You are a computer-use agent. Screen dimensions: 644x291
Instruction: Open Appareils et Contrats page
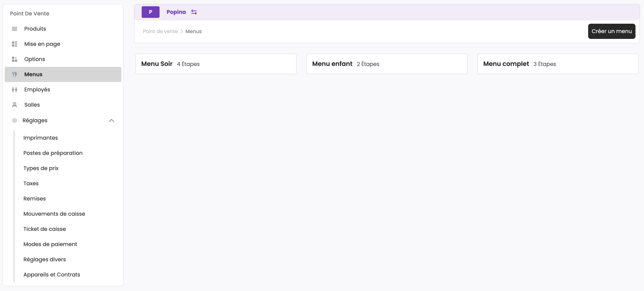(x=52, y=274)
